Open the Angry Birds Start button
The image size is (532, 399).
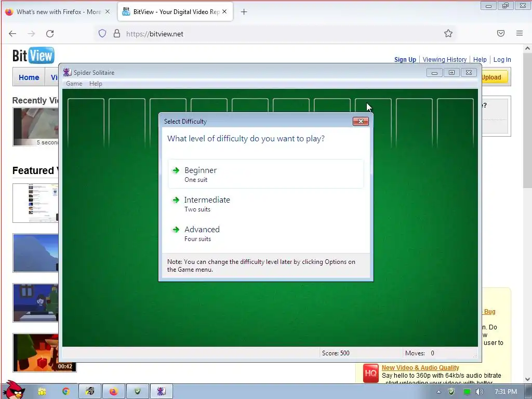click(x=14, y=390)
